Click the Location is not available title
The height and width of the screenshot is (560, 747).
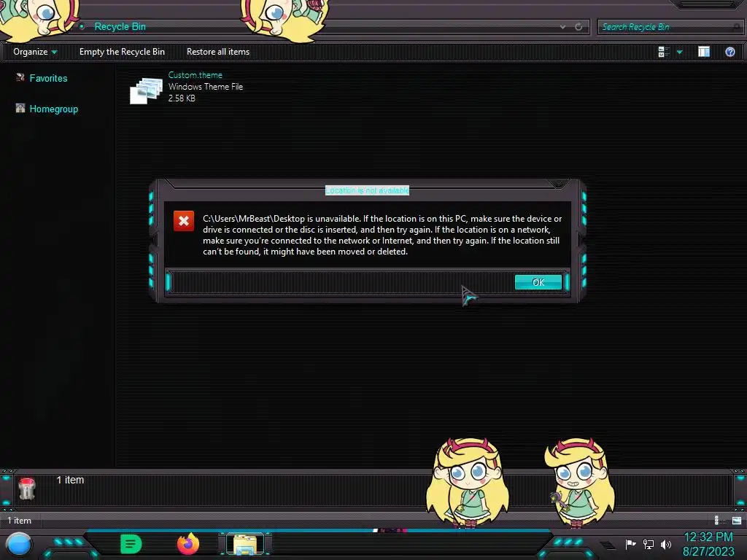pos(368,190)
